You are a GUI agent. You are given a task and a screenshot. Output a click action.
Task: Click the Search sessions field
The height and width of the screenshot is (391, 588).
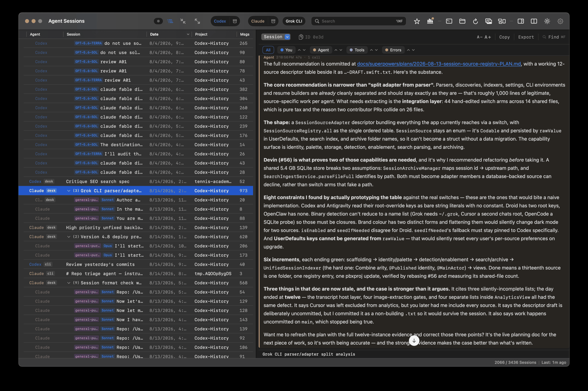[358, 21]
